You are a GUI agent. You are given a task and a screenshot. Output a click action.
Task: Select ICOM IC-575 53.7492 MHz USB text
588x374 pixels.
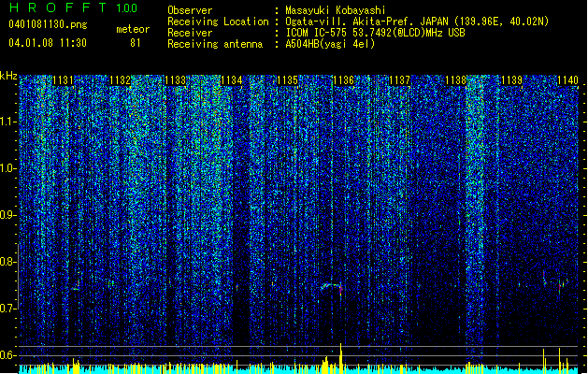pos(376,33)
